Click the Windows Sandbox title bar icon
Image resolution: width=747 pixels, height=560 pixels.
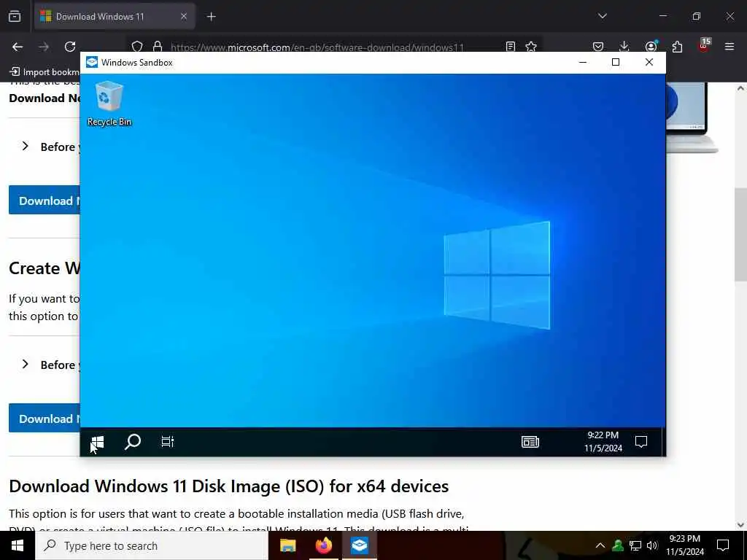pyautogui.click(x=91, y=63)
